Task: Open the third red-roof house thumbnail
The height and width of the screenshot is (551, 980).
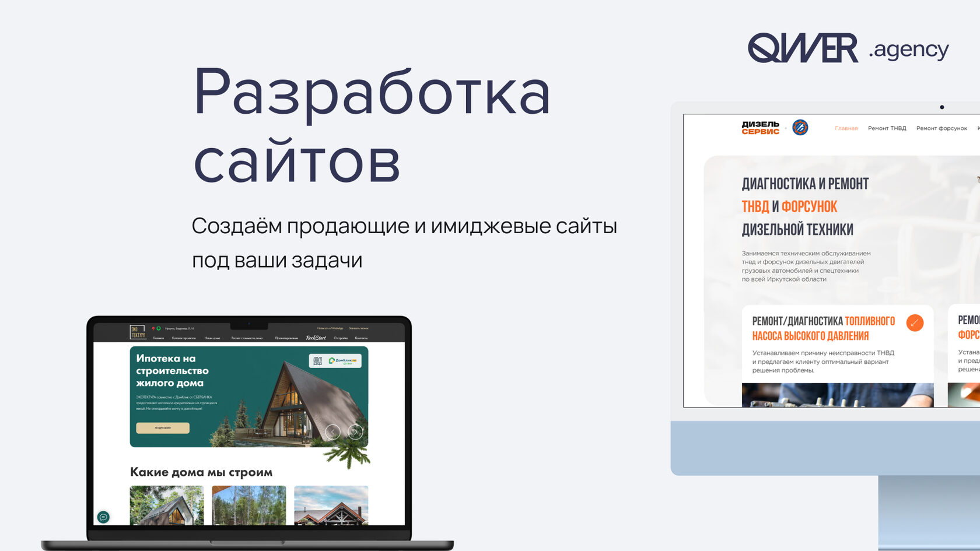Action: 331,505
